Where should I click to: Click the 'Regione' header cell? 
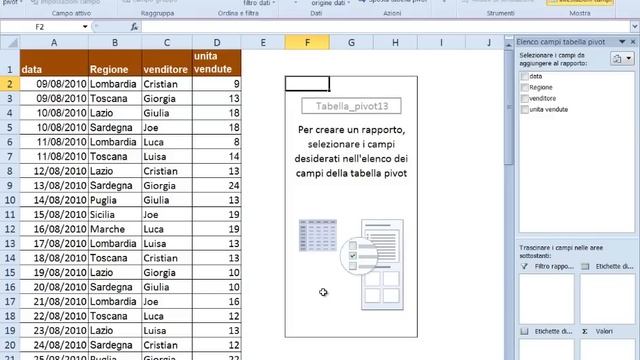(115, 63)
